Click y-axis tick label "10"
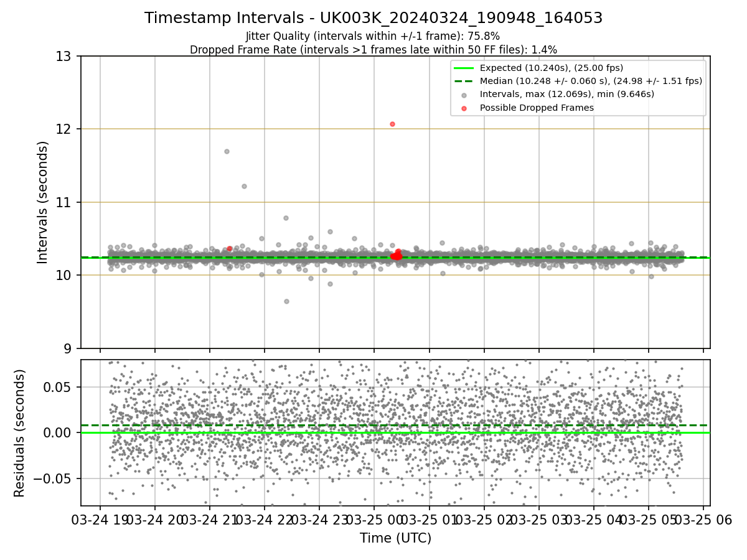 [65, 275]
